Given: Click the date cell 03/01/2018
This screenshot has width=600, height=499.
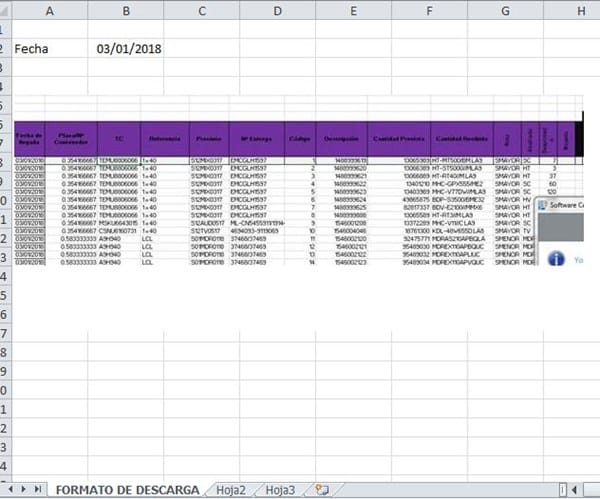Looking at the screenshot, I should click(x=126, y=49).
